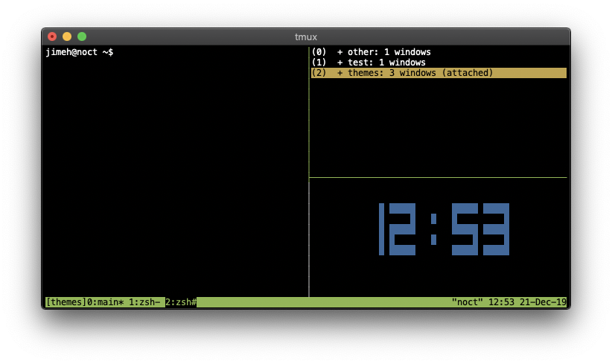Screen dimensions: 612x364
Task: Click the last big clock digit 3
Action: tap(497, 229)
